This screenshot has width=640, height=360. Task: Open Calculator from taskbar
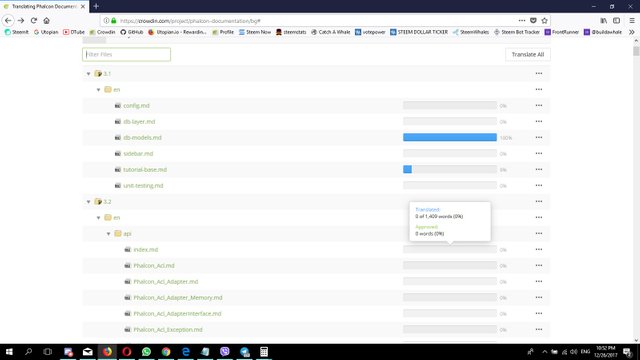[x=264, y=351]
